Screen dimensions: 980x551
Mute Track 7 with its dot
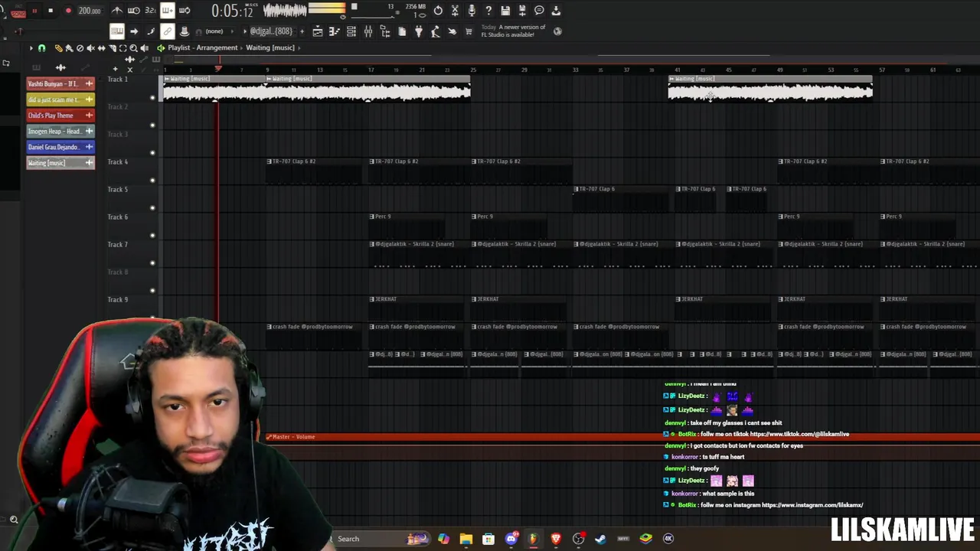click(x=153, y=262)
